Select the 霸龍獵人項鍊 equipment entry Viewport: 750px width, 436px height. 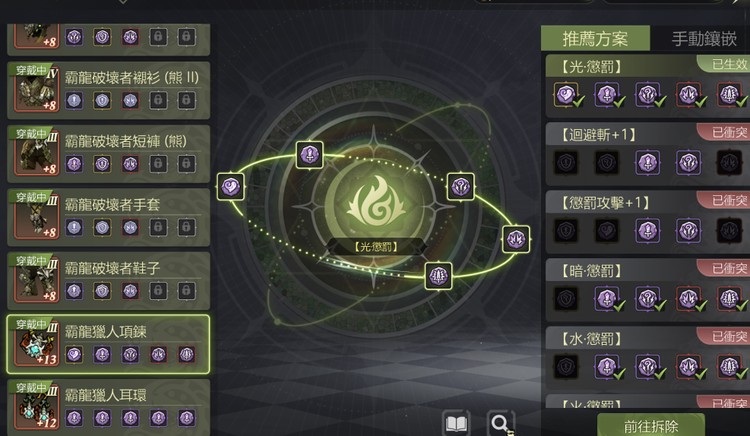(108, 344)
